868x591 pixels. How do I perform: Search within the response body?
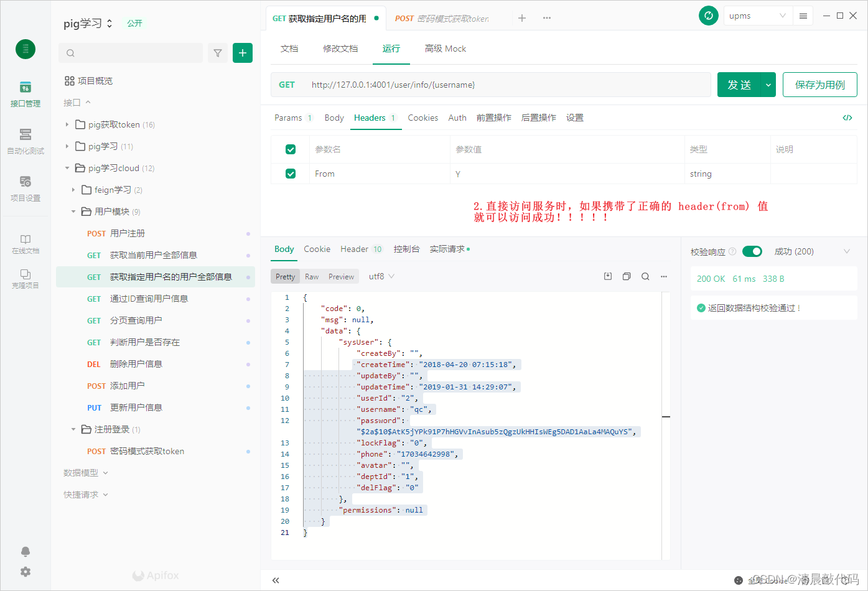coord(645,276)
